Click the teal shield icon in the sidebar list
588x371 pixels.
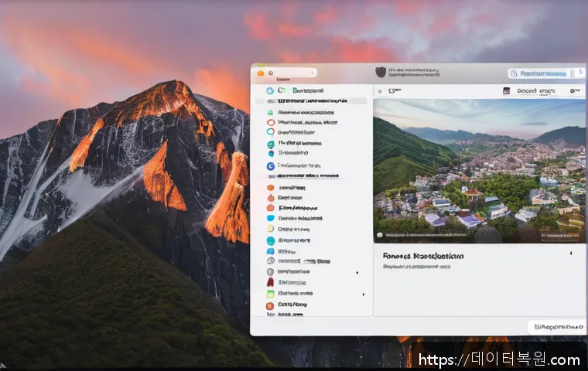(270, 144)
